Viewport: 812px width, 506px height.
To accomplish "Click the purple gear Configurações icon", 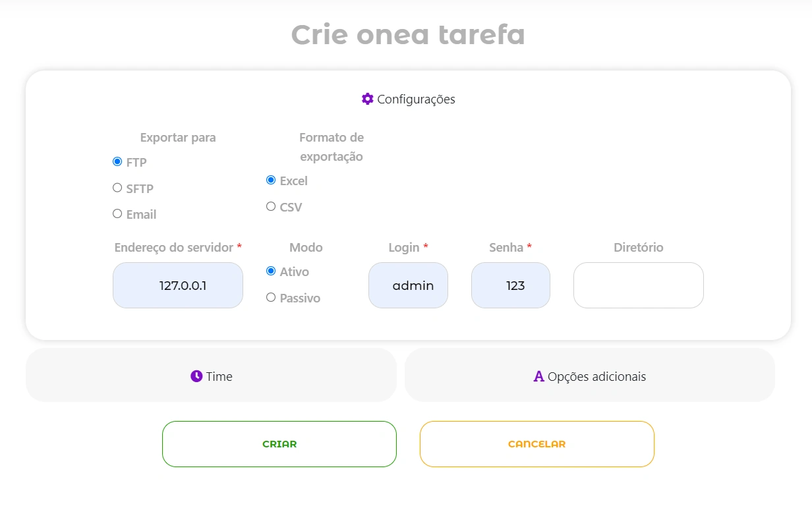I will tap(368, 99).
